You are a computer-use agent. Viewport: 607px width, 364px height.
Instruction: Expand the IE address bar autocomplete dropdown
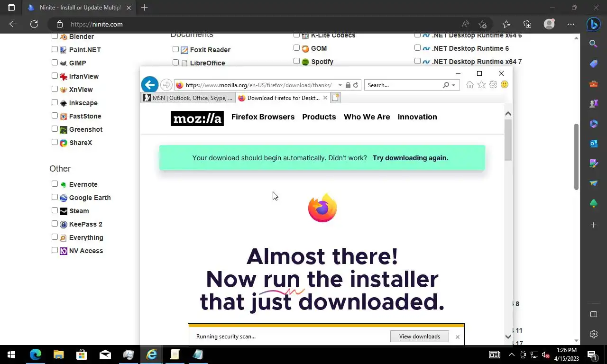coord(340,85)
